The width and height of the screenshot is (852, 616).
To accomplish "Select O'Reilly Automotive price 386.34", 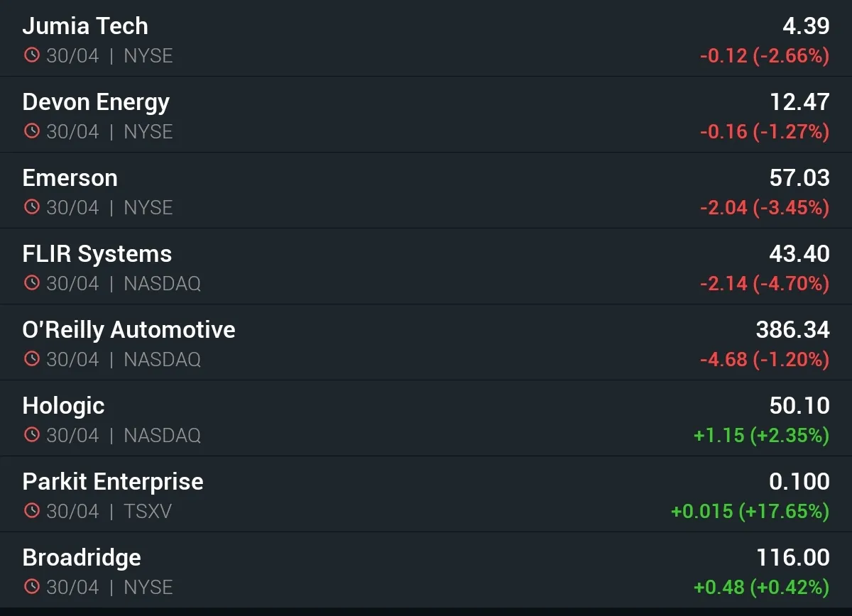I will coord(793,329).
